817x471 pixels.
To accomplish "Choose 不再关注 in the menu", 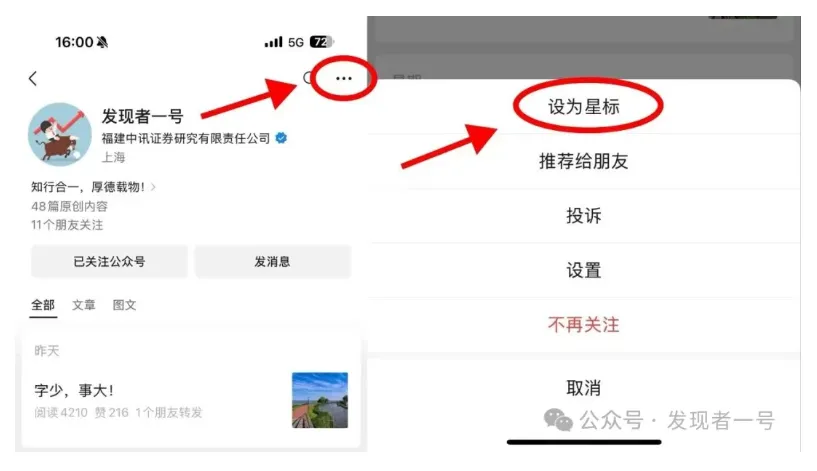I will pyautogui.click(x=584, y=325).
